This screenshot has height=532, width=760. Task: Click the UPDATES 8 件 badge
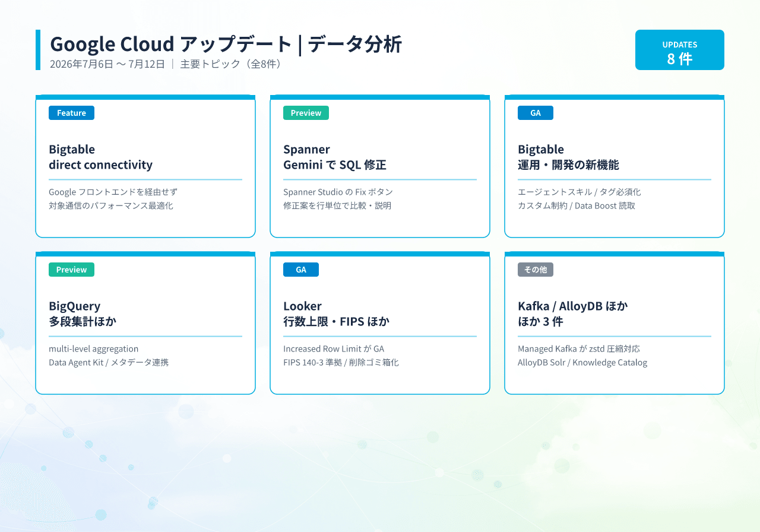pyautogui.click(x=680, y=50)
